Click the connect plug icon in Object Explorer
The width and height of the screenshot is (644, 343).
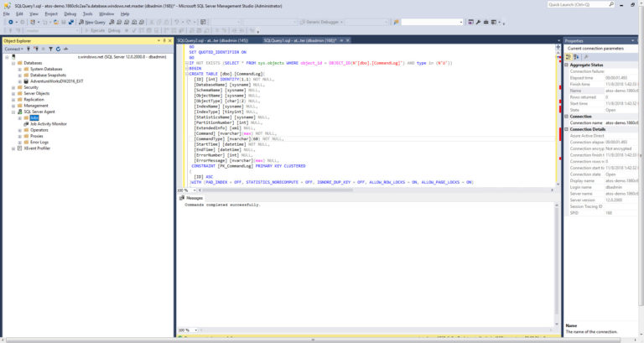29,49
